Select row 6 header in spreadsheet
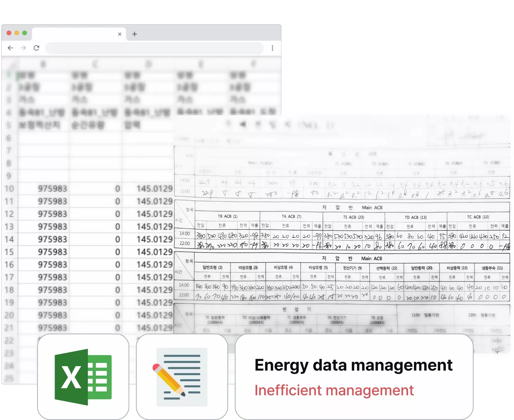Image resolution: width=514 pixels, height=420 pixels. tap(9, 138)
